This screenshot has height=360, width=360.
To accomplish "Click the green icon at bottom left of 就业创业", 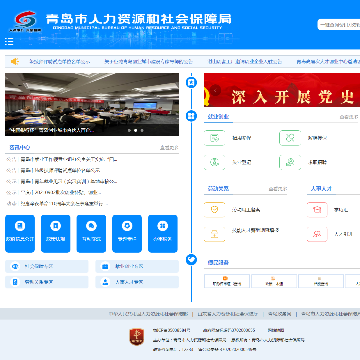I will (x=214, y=162).
